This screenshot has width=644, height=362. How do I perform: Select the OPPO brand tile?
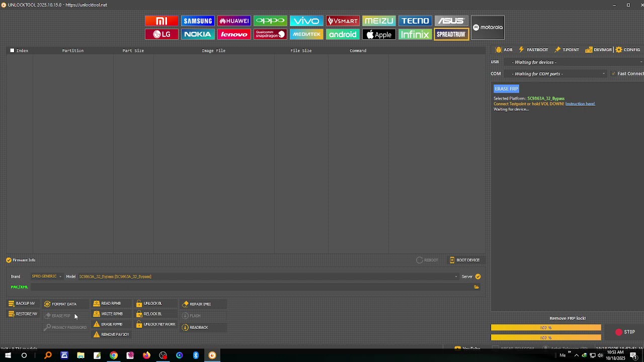270,21
